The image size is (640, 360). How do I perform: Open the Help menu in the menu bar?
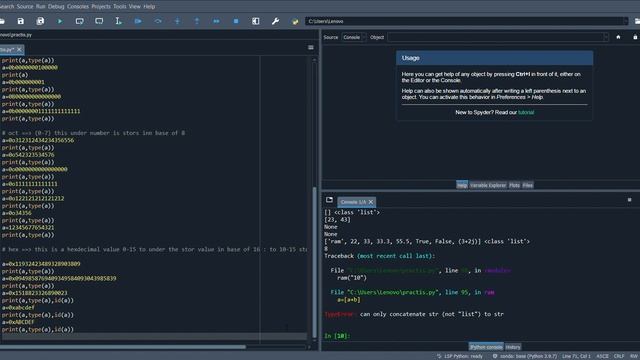tap(149, 7)
